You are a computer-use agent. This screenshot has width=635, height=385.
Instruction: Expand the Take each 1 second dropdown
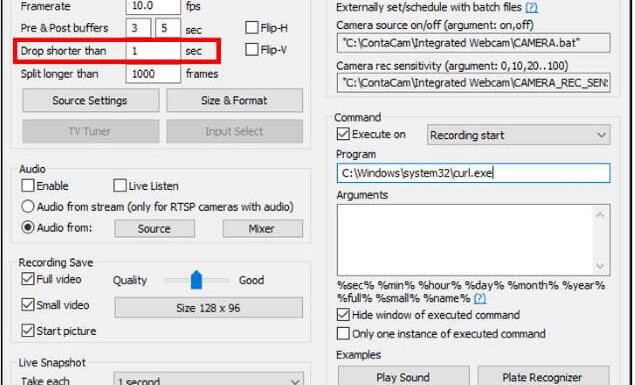[209, 380]
